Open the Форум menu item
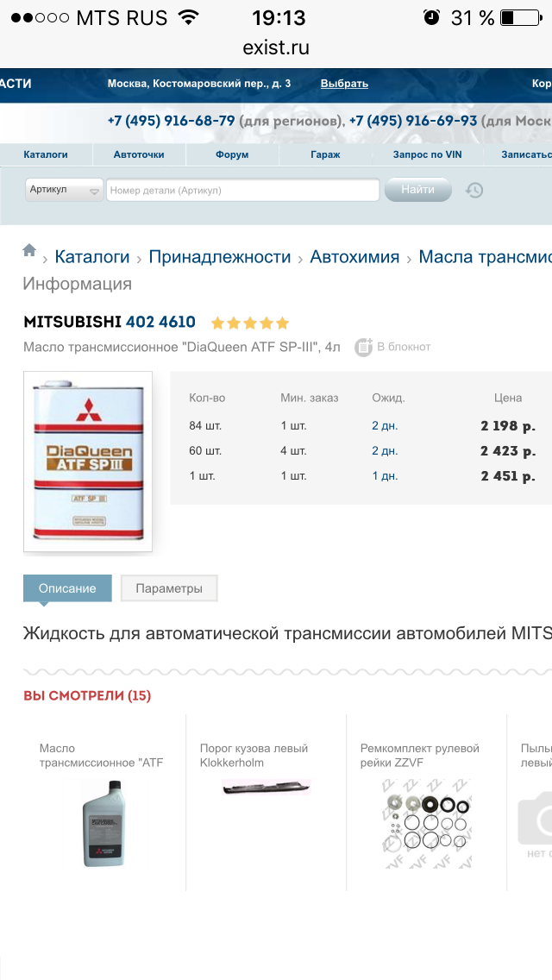This screenshot has width=552, height=980. (x=232, y=154)
